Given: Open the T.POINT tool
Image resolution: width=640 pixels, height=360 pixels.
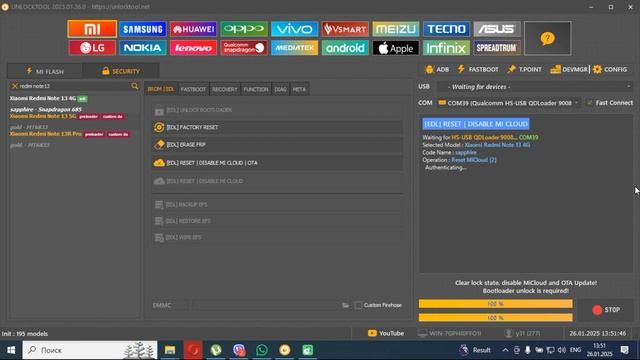Looking at the screenshot, I should 525,70.
